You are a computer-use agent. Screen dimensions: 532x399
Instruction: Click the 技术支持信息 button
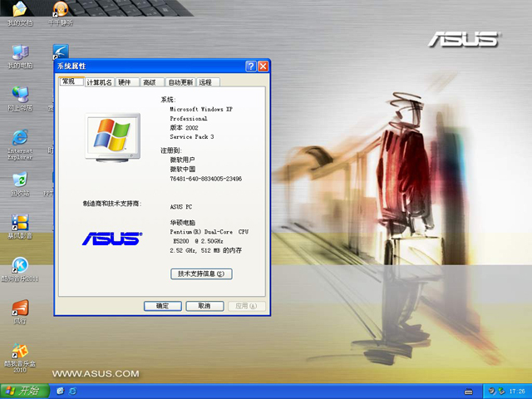click(201, 273)
